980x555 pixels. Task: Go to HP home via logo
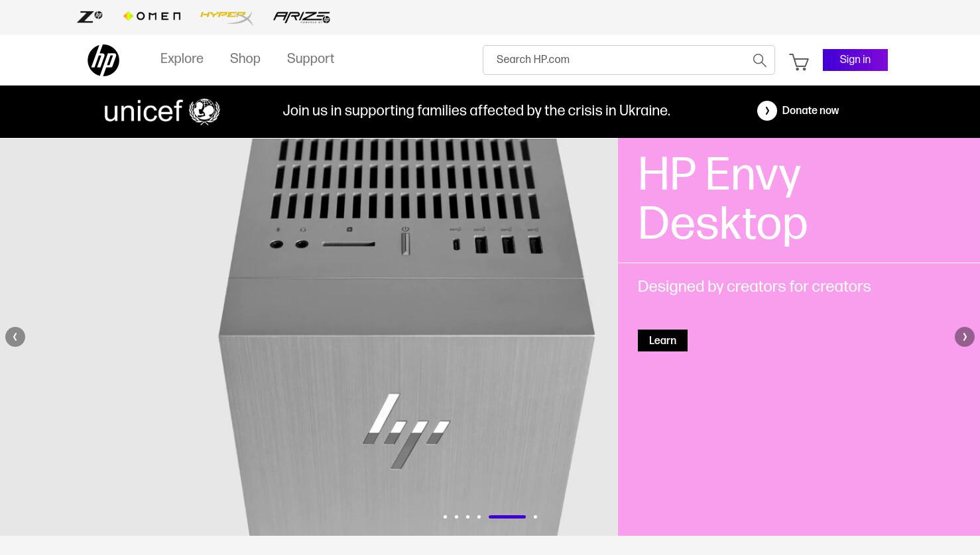pos(103,60)
